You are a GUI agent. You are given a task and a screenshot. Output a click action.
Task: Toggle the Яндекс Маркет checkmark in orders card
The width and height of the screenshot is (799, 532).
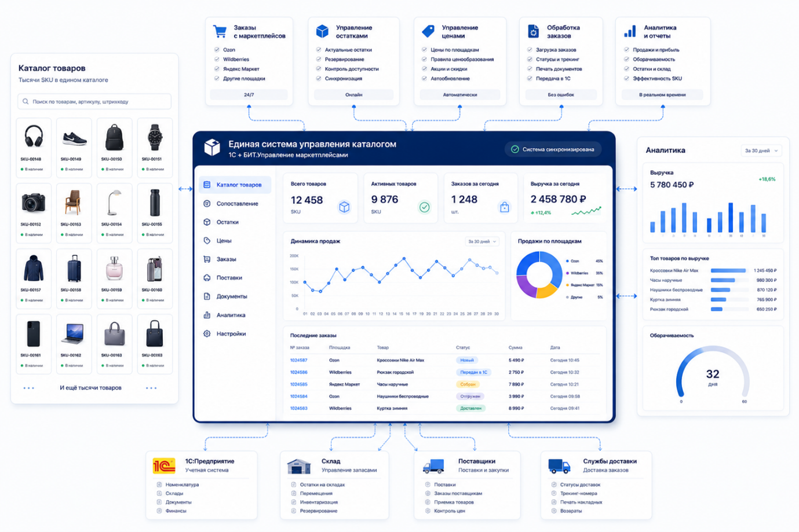click(x=217, y=69)
